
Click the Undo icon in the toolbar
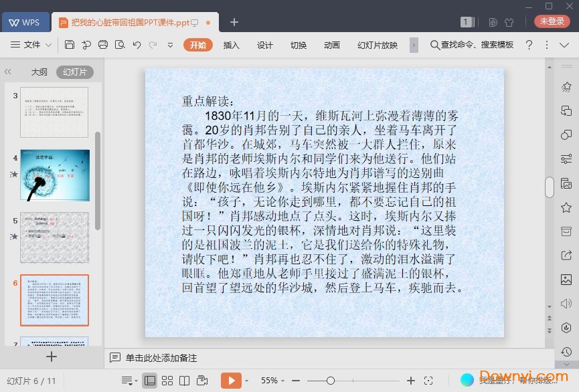click(x=137, y=45)
